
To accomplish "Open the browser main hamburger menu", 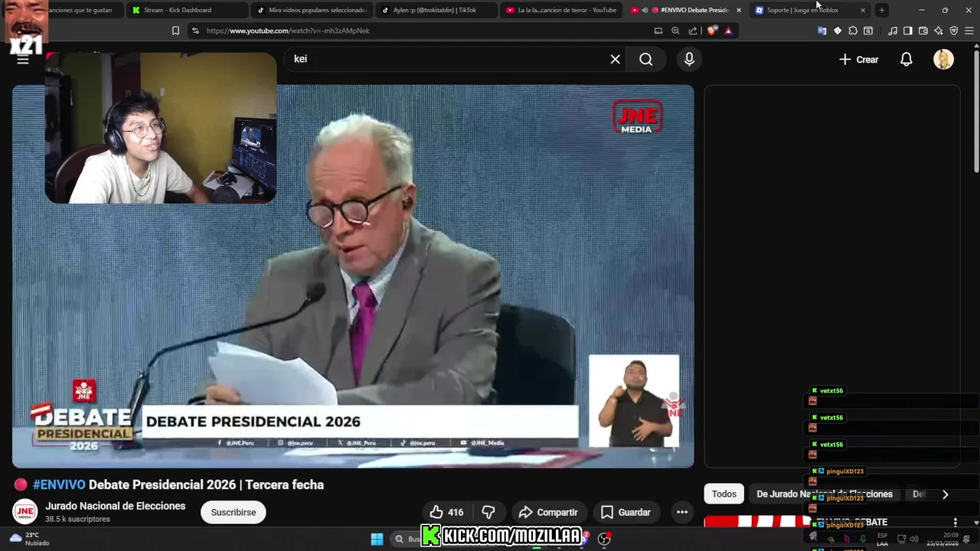I will point(969,31).
